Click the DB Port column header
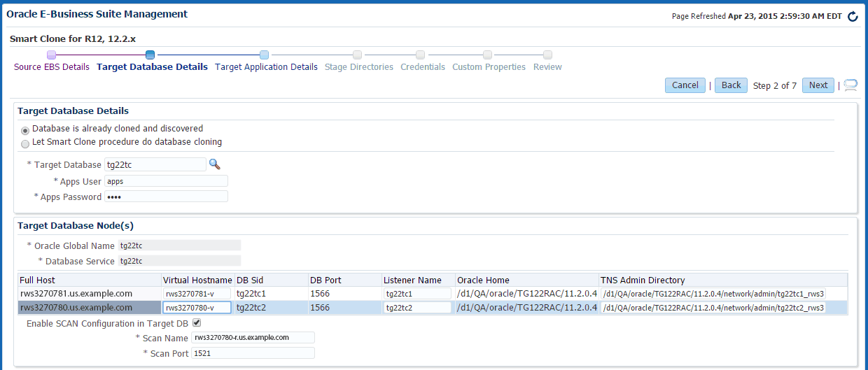 coord(344,280)
